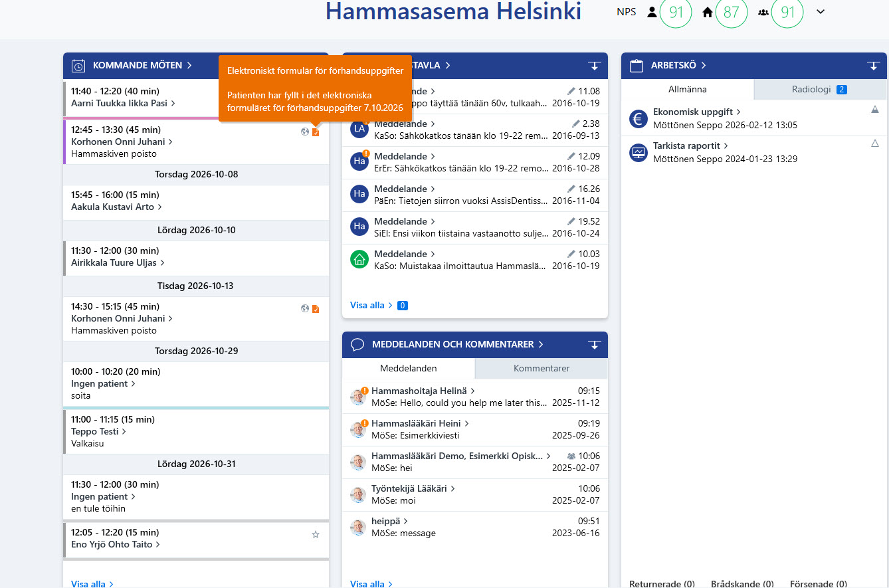Screen dimensions: 889x588
Task: Click the calendar icon in Kommande möten header
Action: [78, 66]
